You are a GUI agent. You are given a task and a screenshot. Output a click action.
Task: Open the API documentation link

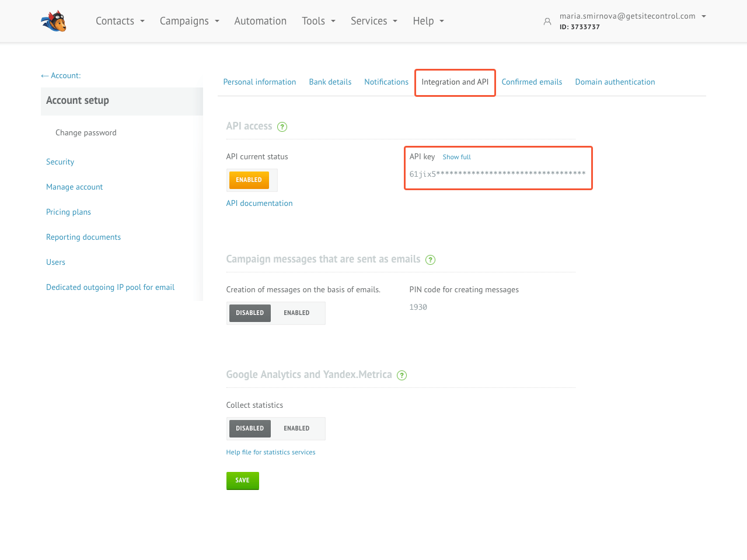[x=259, y=204]
